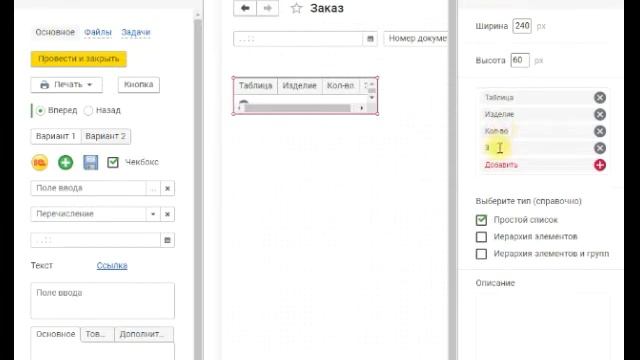Image resolution: width=640 pixels, height=360 pixels.
Task: Open the Печать dropdown menu
Action: point(89,85)
